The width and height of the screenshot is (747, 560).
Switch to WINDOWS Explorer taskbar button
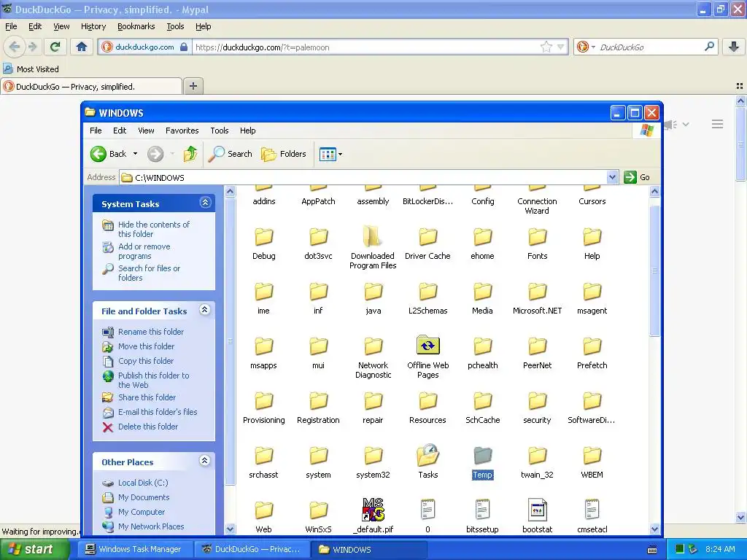click(368, 550)
